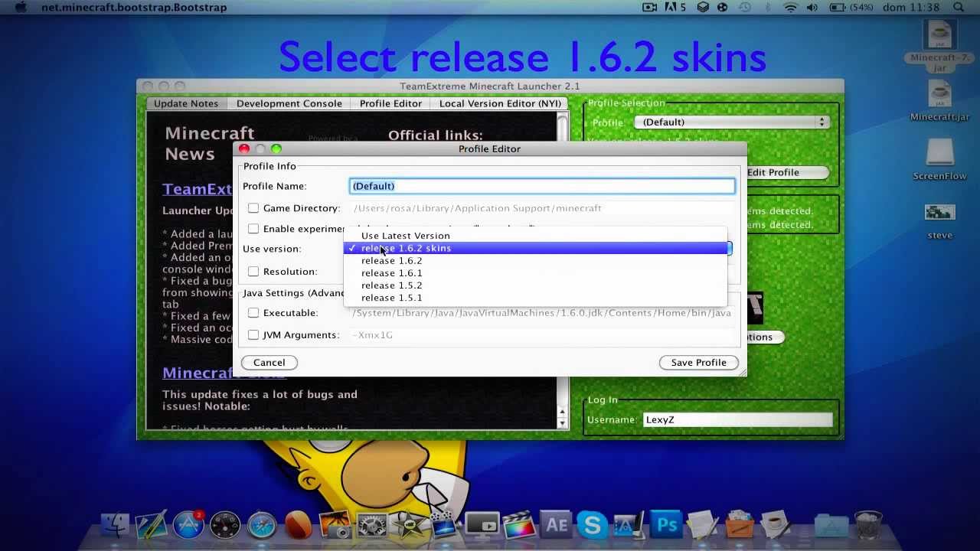
Task: Select release 1.6.2 skins option
Action: 535,248
